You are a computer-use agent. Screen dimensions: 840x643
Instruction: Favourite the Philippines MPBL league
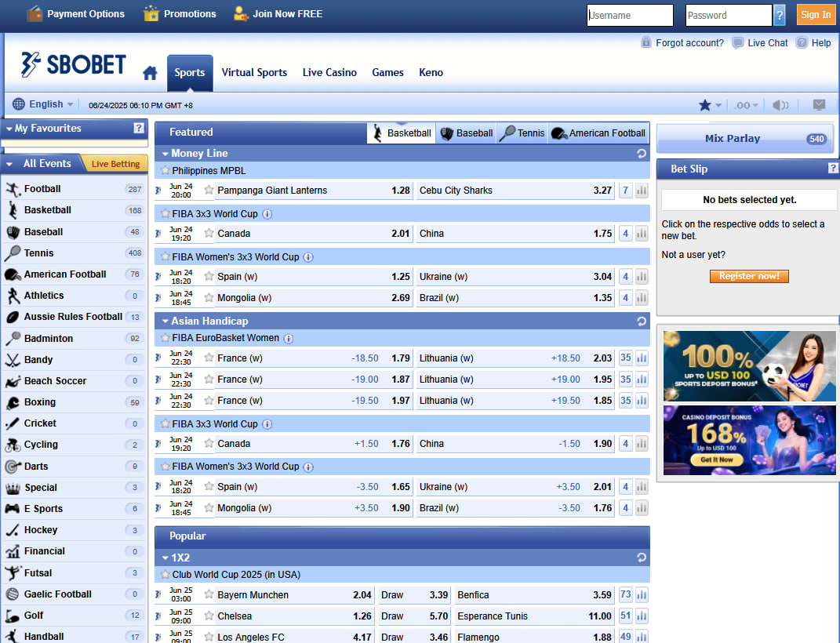click(x=165, y=171)
